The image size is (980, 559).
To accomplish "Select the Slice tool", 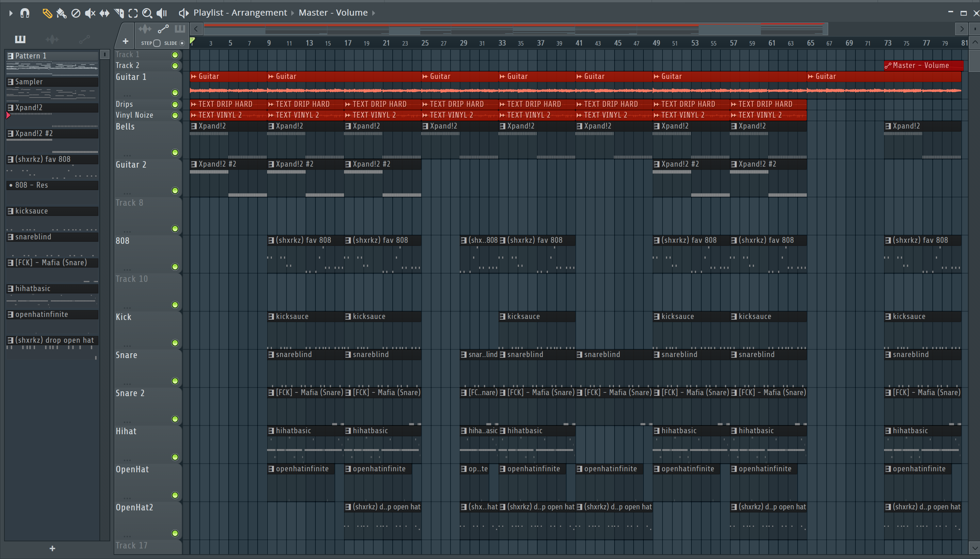I will 119,14.
